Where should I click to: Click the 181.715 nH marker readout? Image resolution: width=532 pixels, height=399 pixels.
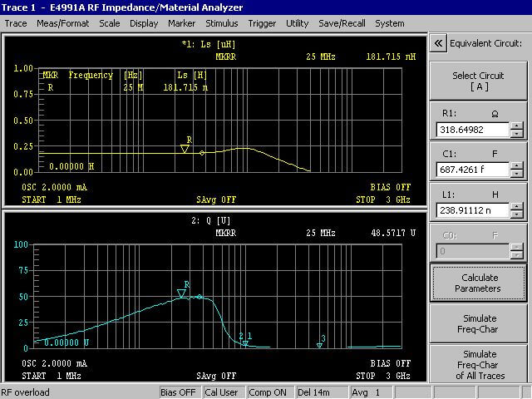tap(391, 57)
